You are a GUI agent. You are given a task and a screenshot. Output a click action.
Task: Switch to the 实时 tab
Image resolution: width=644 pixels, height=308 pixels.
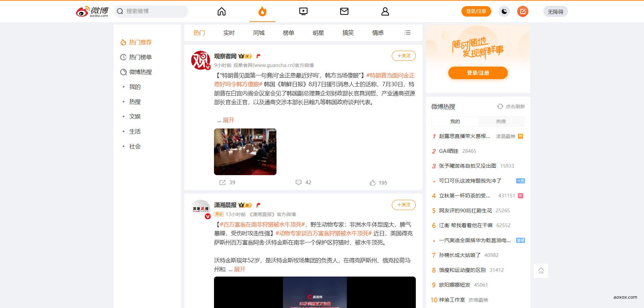(229, 32)
